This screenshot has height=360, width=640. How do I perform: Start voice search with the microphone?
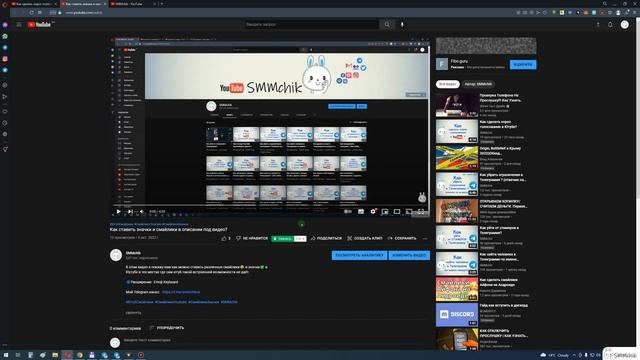tap(402, 24)
